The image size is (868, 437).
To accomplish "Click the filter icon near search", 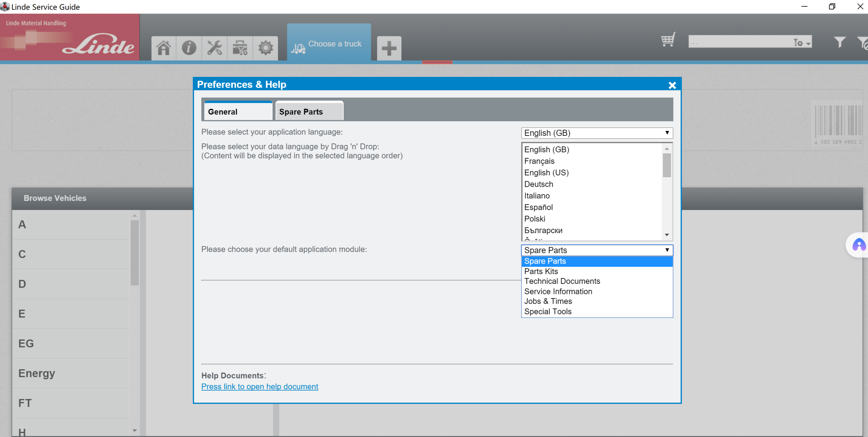I will click(840, 42).
